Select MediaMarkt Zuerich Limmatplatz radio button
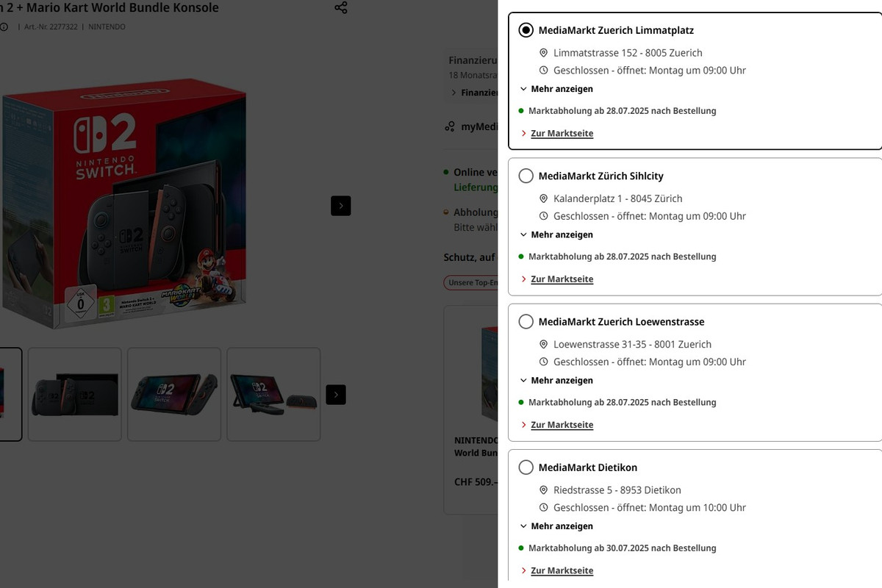 click(526, 30)
